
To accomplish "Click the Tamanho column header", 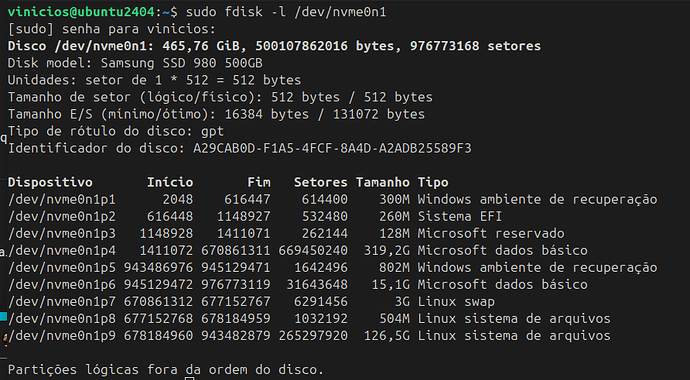I will [383, 183].
